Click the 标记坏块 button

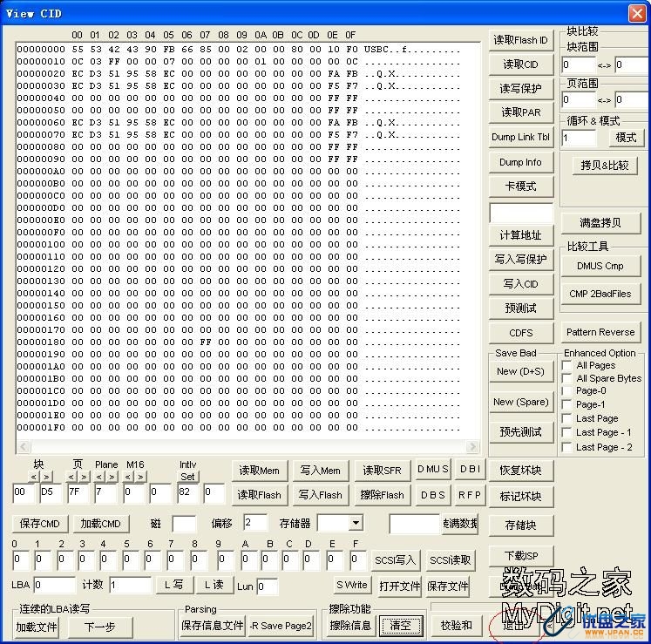click(521, 497)
